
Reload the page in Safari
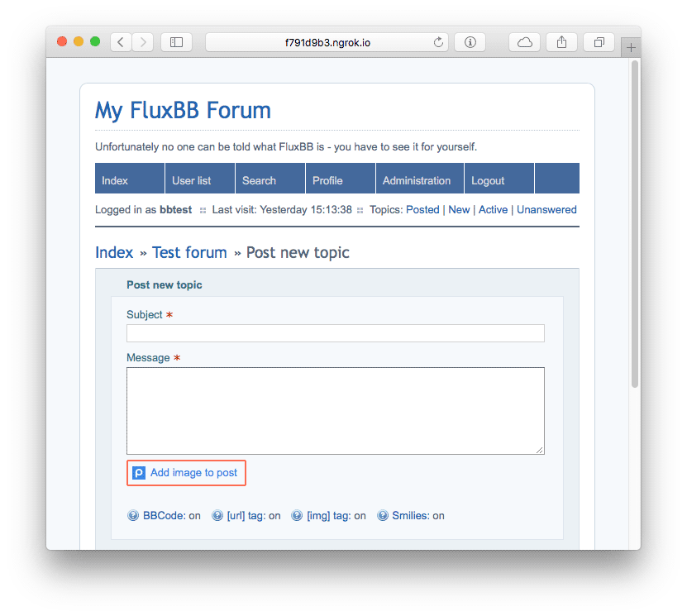(438, 41)
